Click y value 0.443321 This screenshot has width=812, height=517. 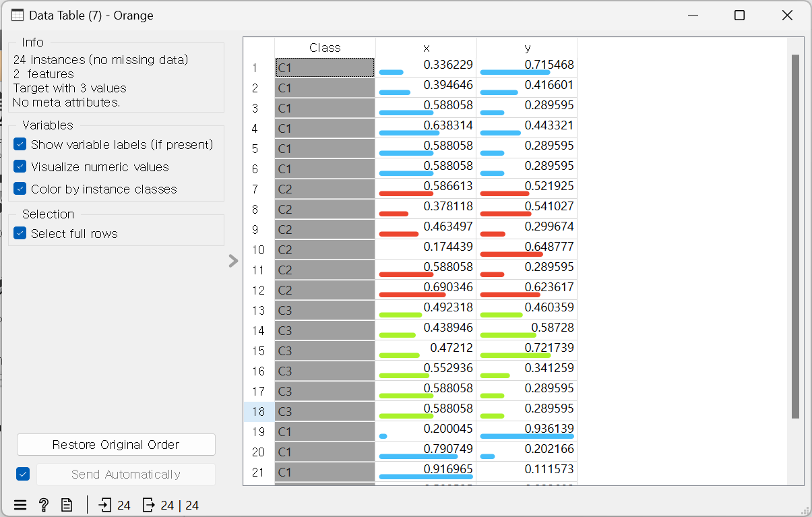coord(549,125)
